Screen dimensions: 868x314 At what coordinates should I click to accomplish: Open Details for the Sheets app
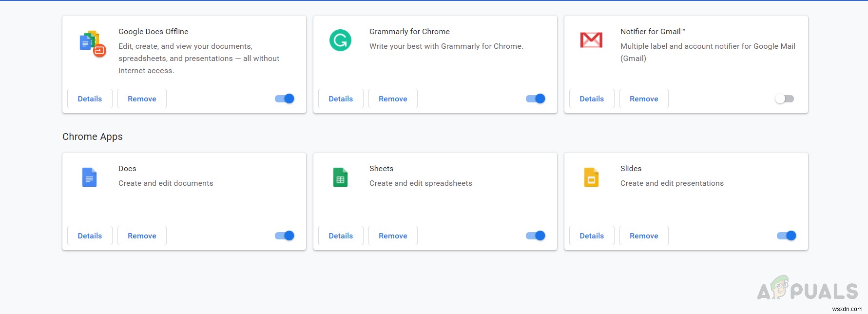341,235
